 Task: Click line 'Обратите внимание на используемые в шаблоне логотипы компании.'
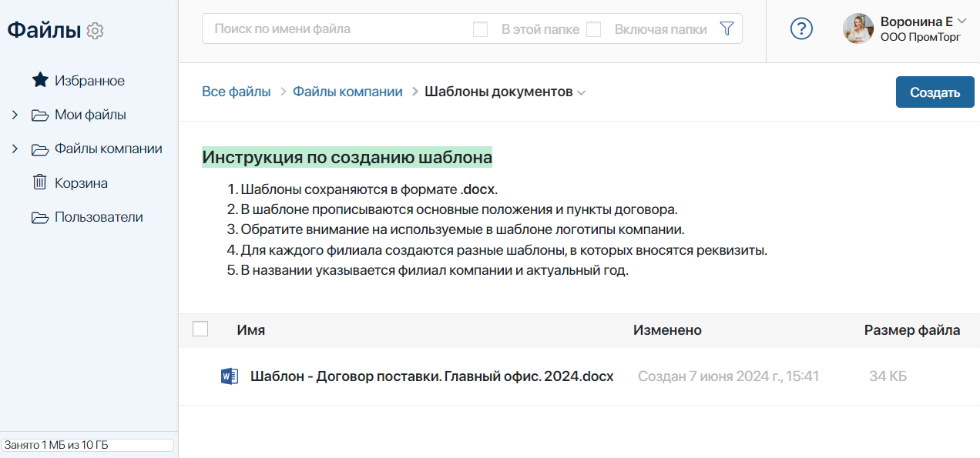point(462,229)
